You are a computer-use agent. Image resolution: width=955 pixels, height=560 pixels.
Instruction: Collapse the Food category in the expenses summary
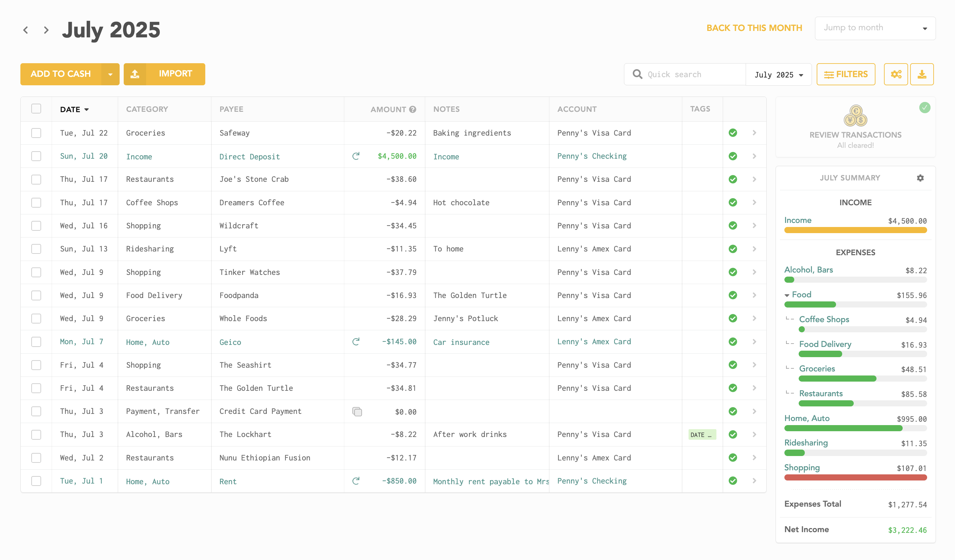coord(787,295)
